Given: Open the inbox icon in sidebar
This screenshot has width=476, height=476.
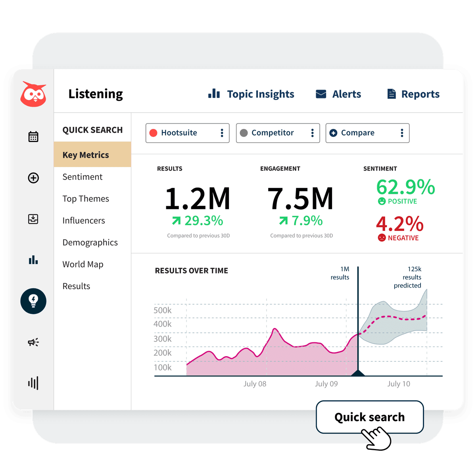Looking at the screenshot, I should click(33, 219).
